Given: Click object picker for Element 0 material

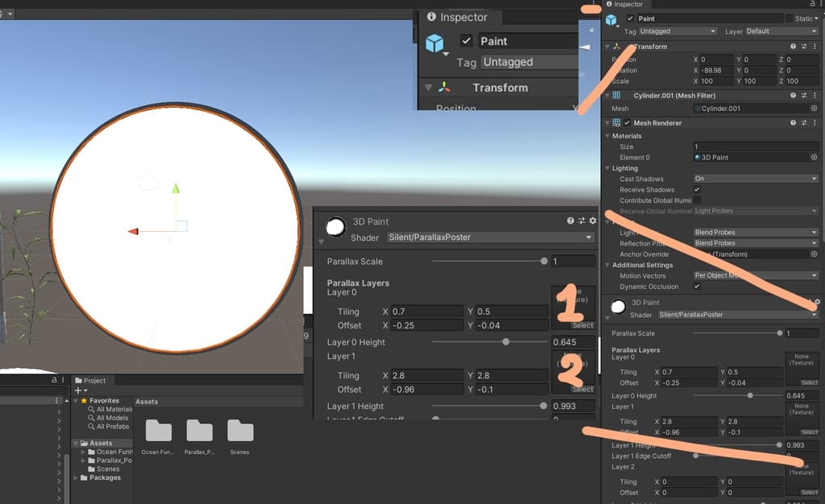Looking at the screenshot, I should (814, 158).
